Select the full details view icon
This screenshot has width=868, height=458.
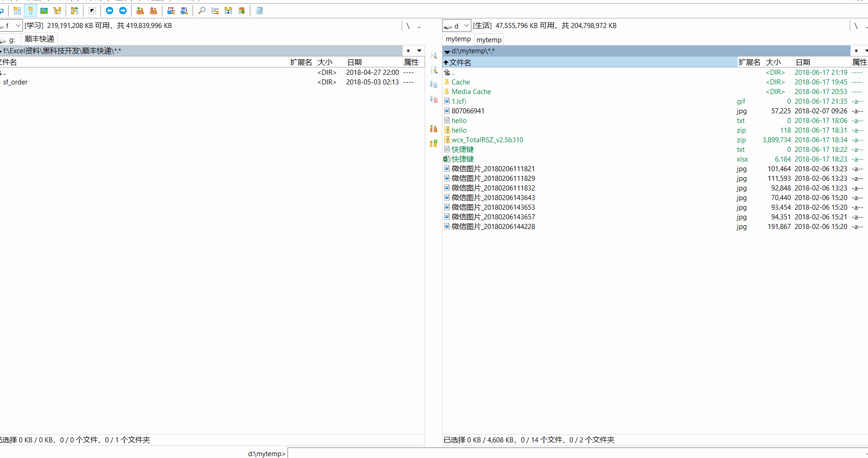31,11
